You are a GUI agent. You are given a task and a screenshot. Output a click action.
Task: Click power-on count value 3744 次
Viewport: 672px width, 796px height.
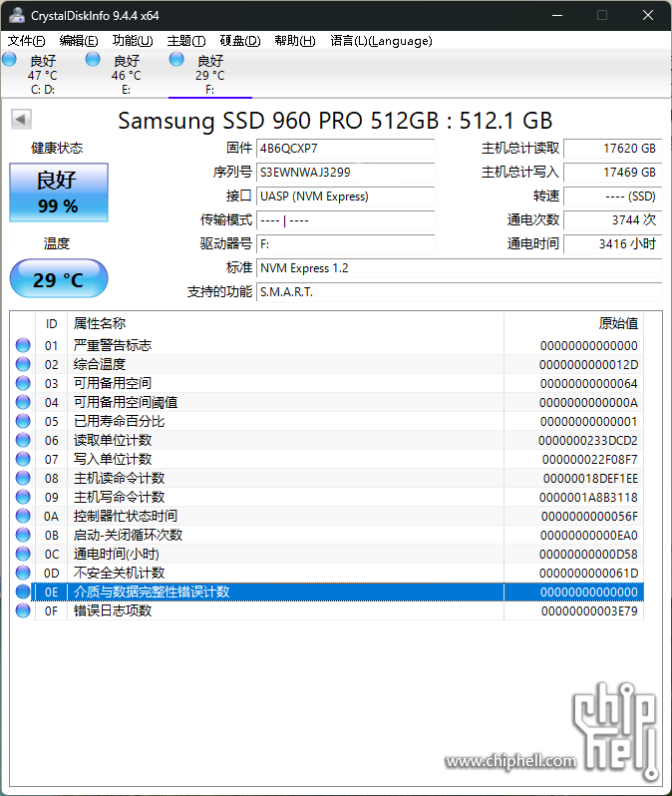point(613,219)
